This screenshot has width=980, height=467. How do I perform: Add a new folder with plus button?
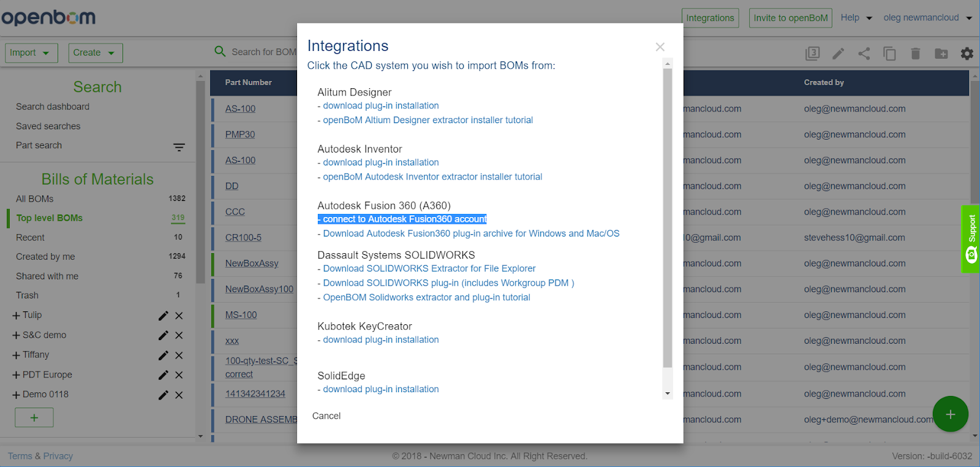click(x=34, y=417)
